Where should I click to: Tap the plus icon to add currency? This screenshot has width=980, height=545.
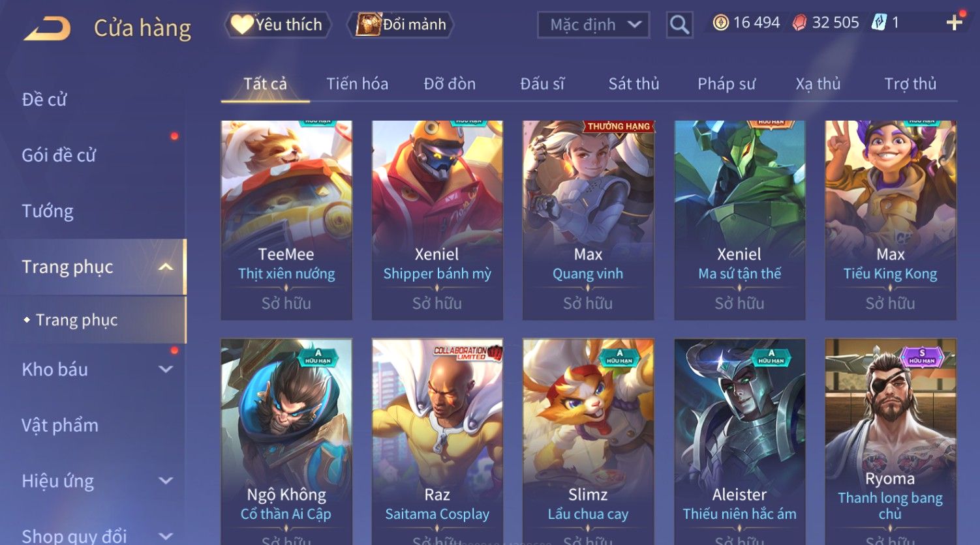tap(955, 23)
